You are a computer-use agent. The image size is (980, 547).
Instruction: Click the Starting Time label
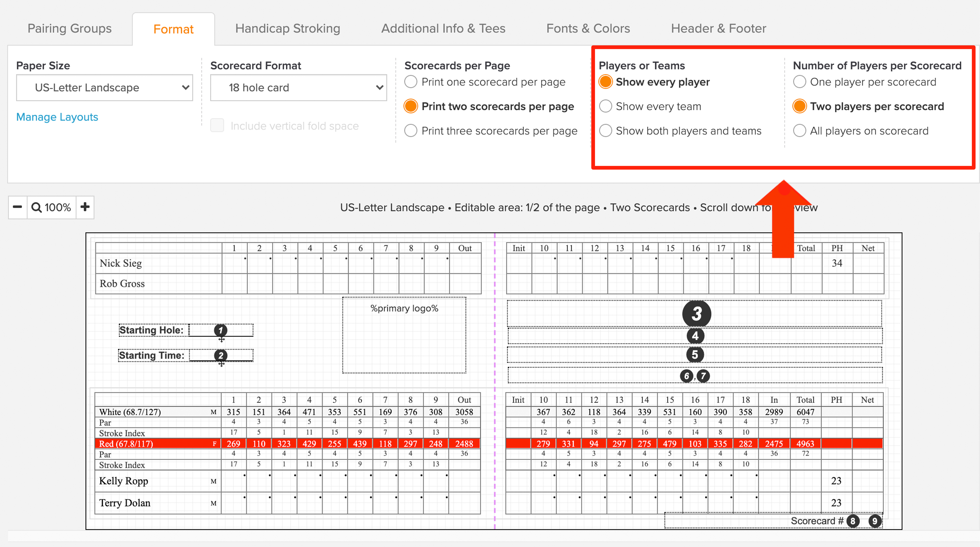pos(151,355)
